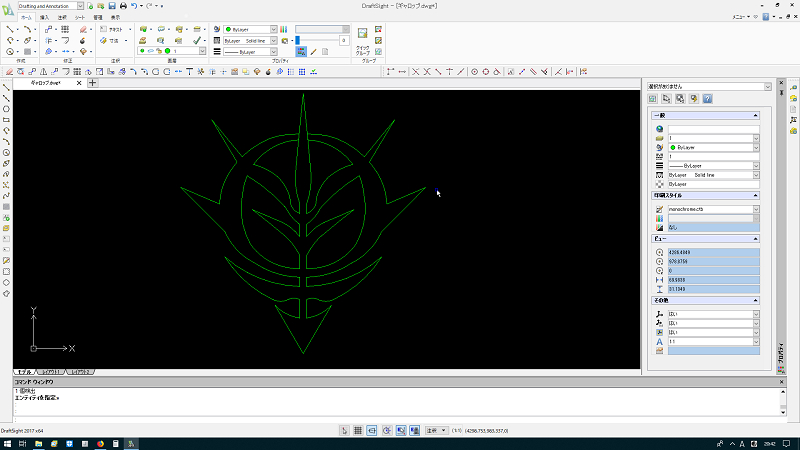Toggle Entity Tracking in the status bar
Image resolution: width=800 pixels, height=450 pixels.
[x=415, y=431]
